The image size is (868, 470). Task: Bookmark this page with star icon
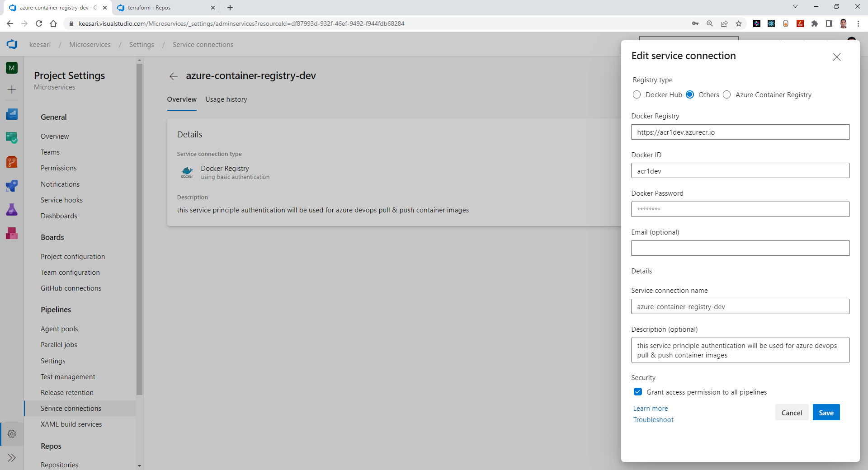pos(739,23)
